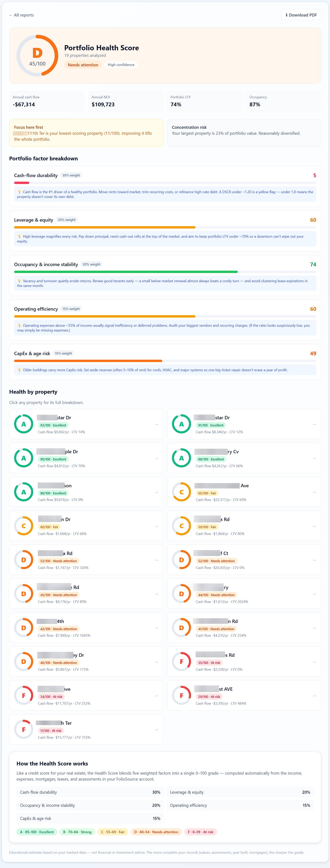Click the A grade ring for 91/100 property
Screen dimensions: 330x868
181,424
